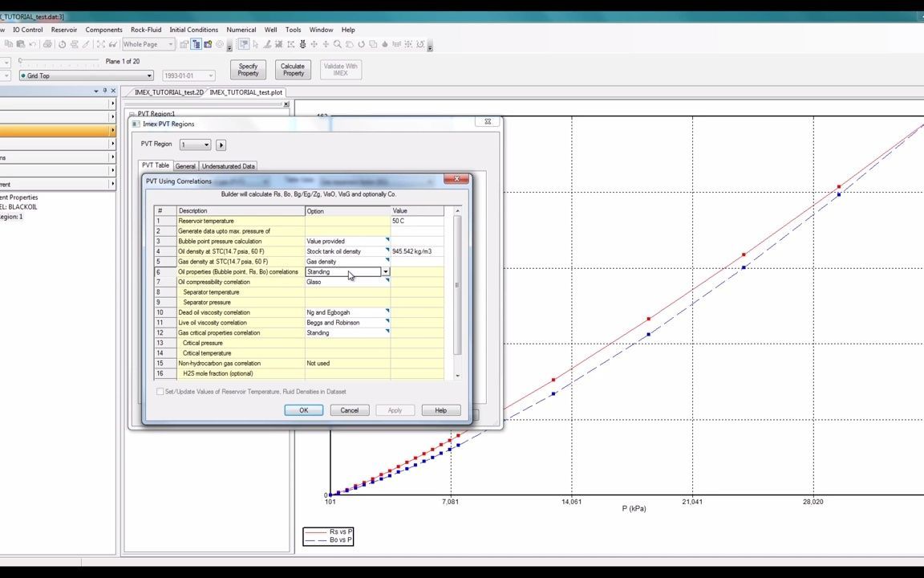Close the left side panel with X
This screenshot has width=924, height=578.
[x=113, y=91]
